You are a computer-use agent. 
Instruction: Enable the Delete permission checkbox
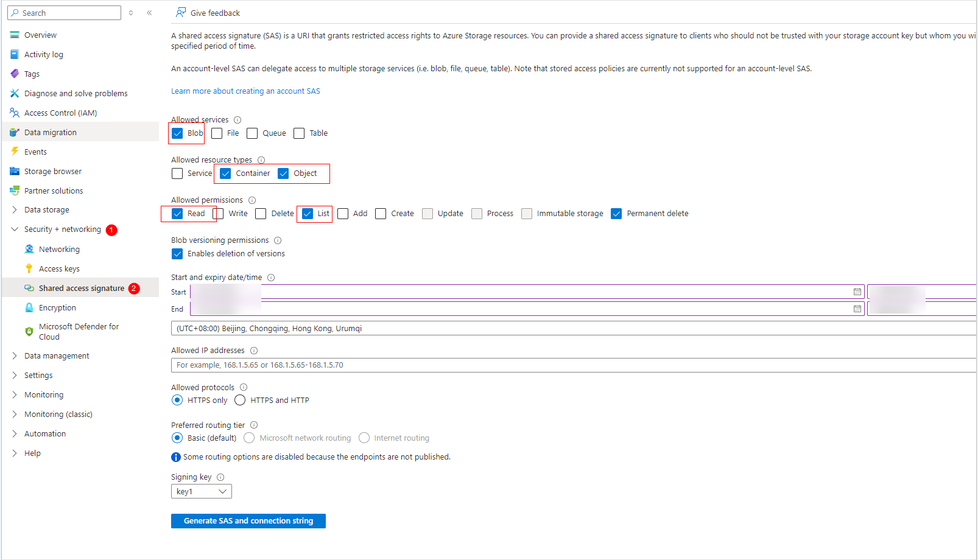261,214
